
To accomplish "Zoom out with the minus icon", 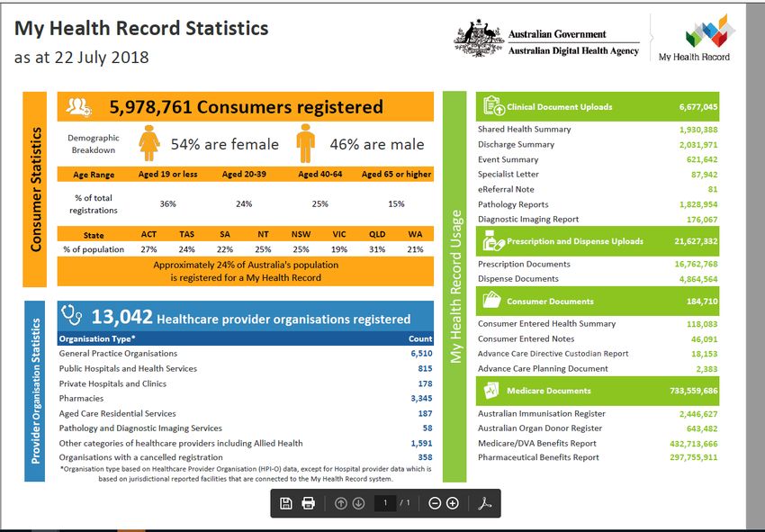I will 434,503.
